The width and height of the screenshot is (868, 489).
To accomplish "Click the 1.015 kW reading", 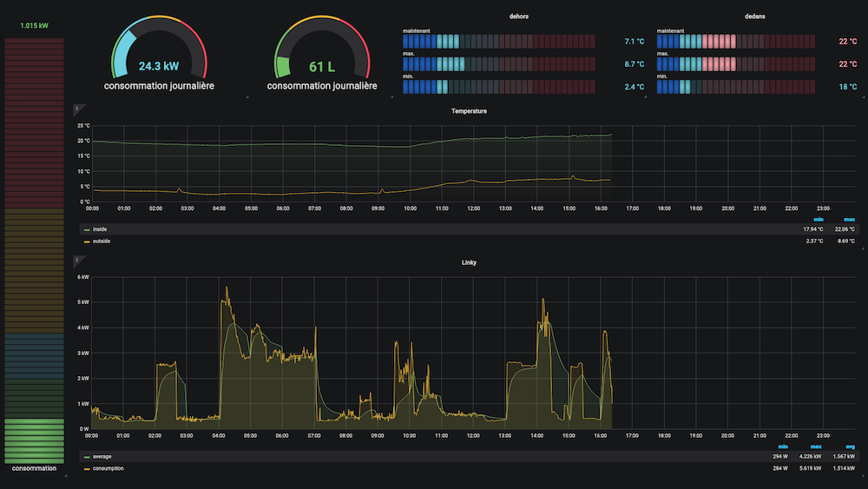I will [x=35, y=25].
